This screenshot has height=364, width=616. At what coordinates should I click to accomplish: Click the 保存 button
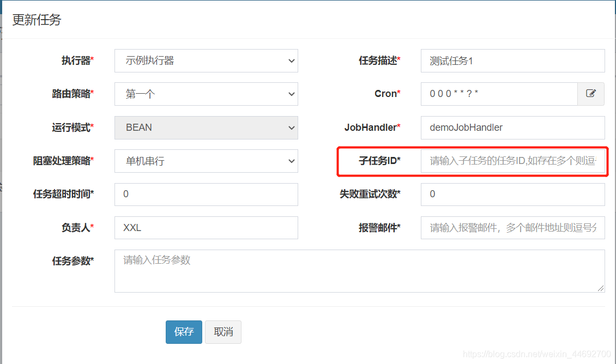click(x=184, y=332)
